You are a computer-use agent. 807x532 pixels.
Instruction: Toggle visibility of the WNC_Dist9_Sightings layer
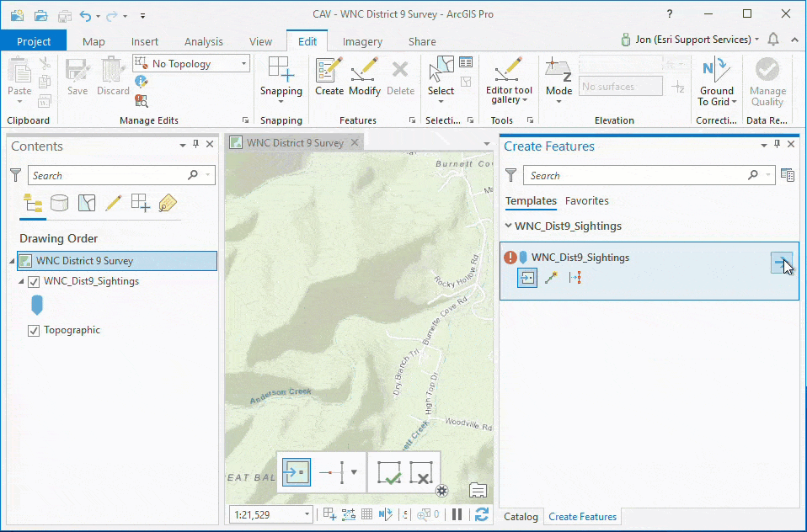click(35, 280)
